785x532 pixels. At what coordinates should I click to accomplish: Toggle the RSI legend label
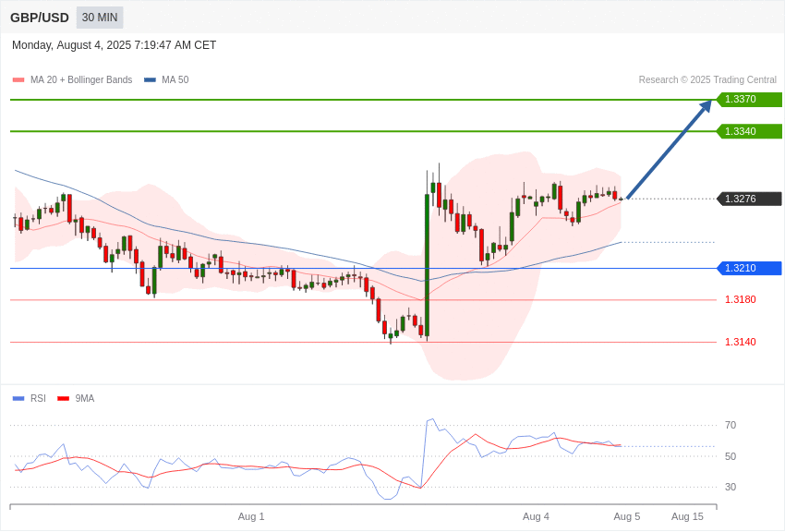click(38, 398)
